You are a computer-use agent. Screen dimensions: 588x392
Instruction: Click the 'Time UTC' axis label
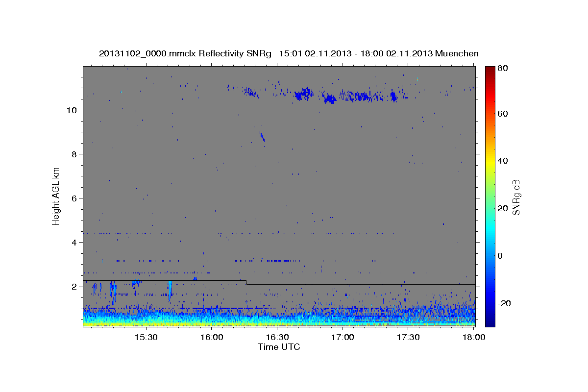click(279, 347)
